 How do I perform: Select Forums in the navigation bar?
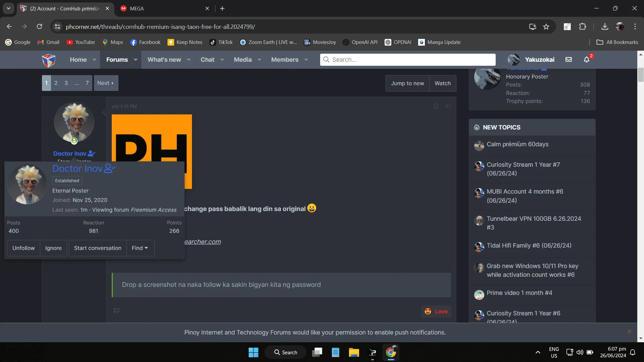pyautogui.click(x=117, y=60)
